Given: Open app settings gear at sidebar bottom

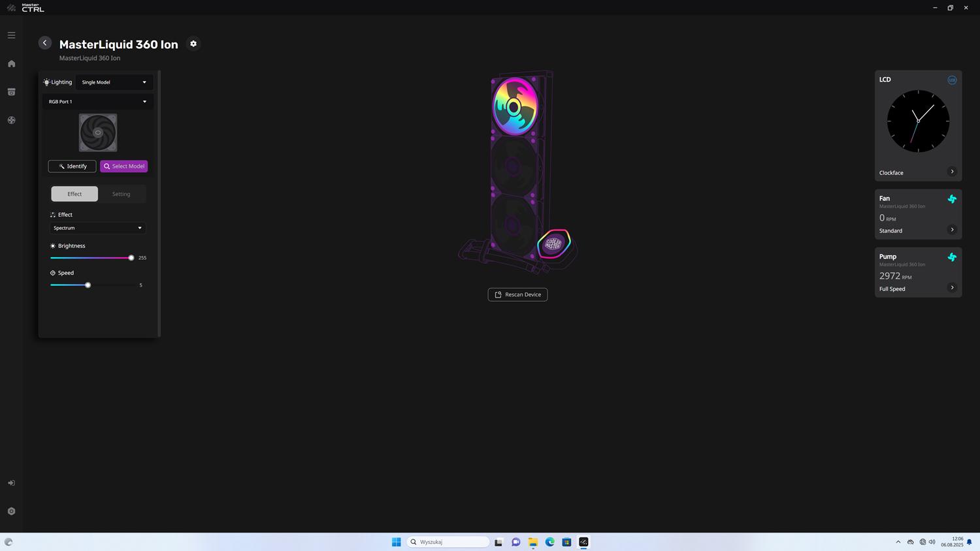Looking at the screenshot, I should pos(11,511).
